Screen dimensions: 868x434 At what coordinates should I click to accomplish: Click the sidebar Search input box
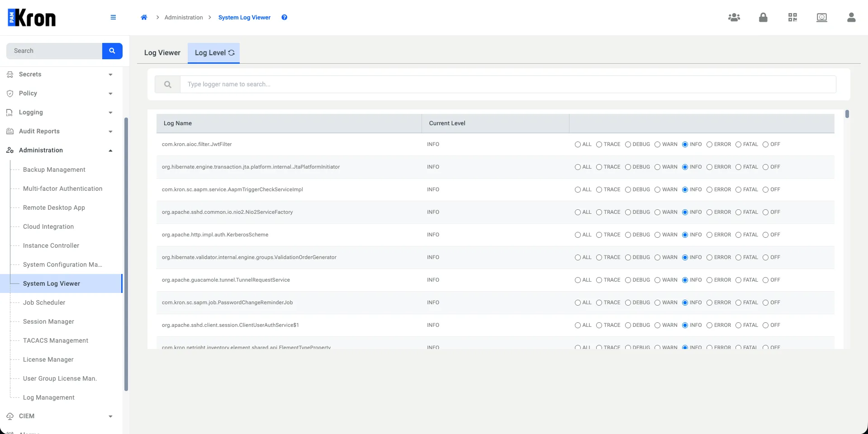[54, 51]
